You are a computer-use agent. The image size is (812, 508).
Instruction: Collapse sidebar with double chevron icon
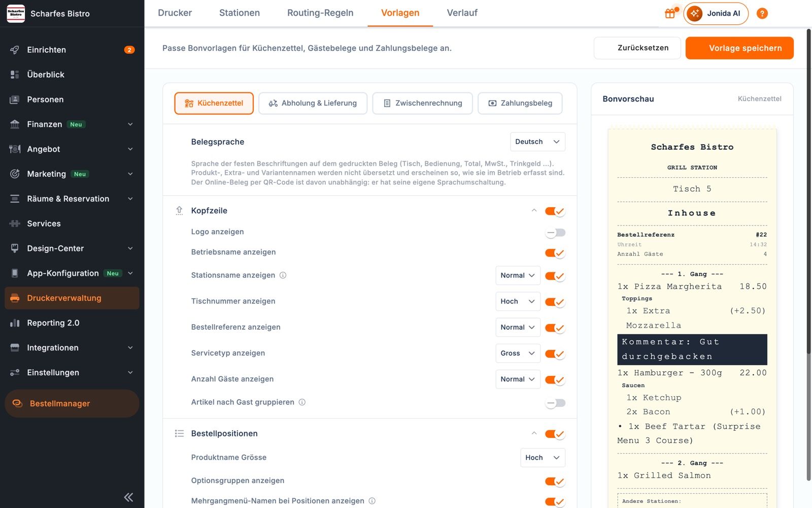coord(128,497)
